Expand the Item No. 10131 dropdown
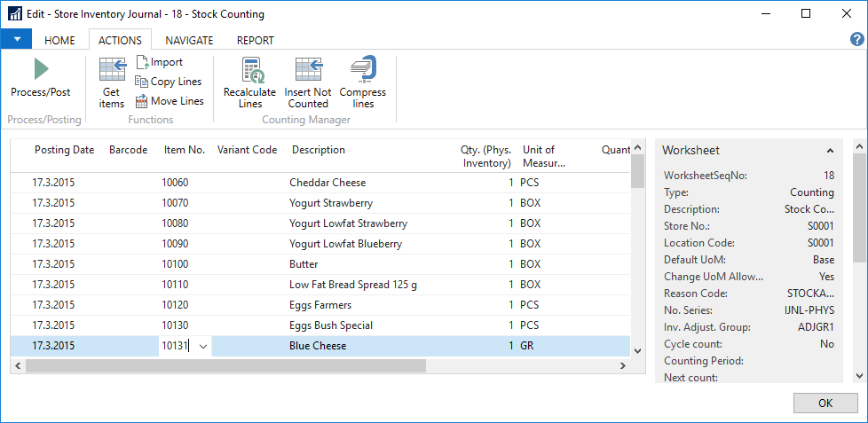868x423 pixels. tap(203, 346)
